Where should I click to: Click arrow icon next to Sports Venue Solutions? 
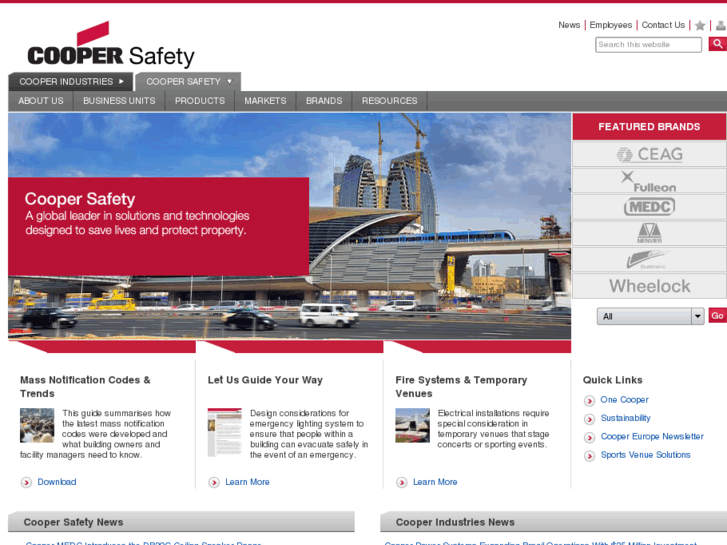click(x=589, y=456)
